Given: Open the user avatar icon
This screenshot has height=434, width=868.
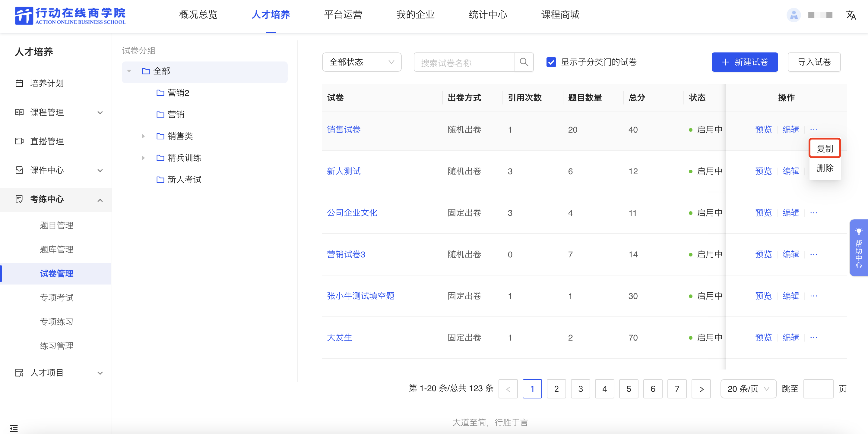Looking at the screenshot, I should tap(794, 15).
